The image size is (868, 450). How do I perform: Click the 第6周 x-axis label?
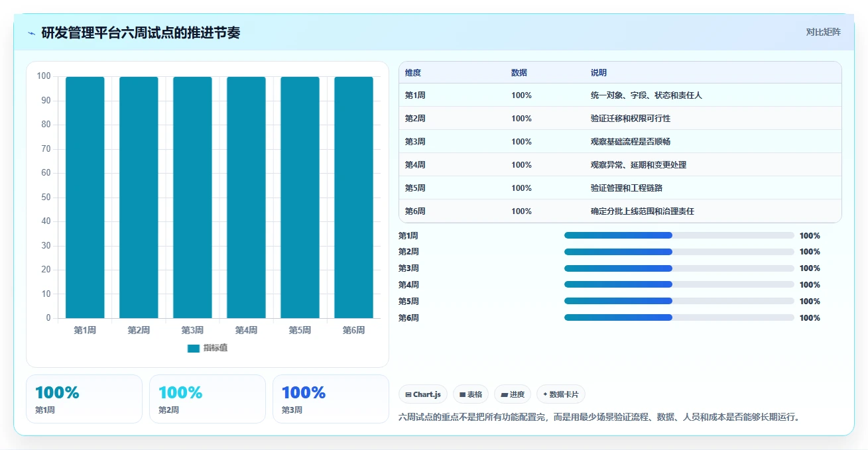pyautogui.click(x=353, y=330)
